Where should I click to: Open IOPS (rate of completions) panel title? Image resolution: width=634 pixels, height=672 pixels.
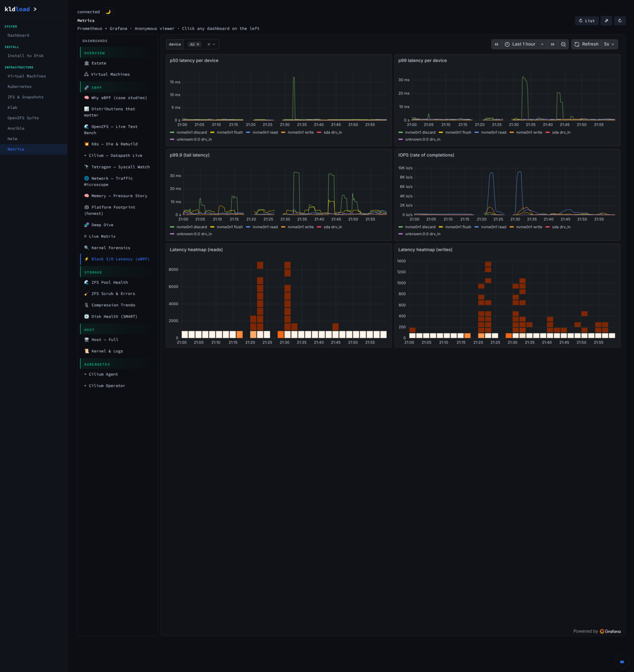tap(426, 155)
